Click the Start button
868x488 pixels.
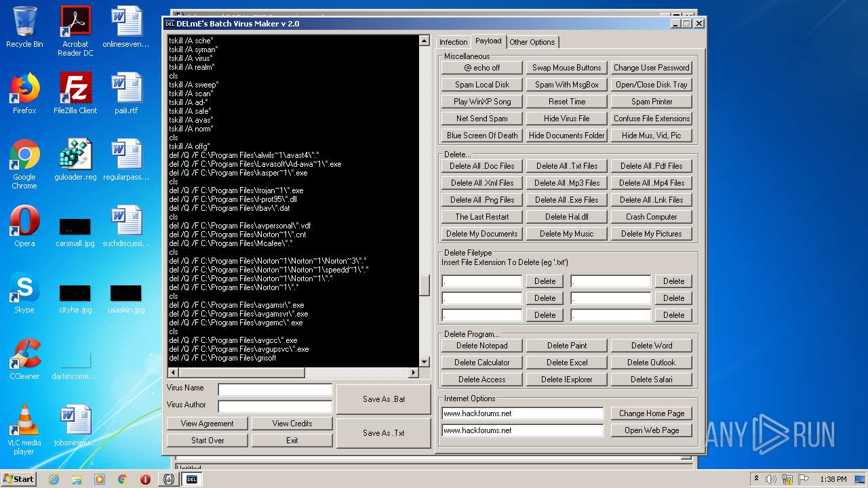point(19,479)
